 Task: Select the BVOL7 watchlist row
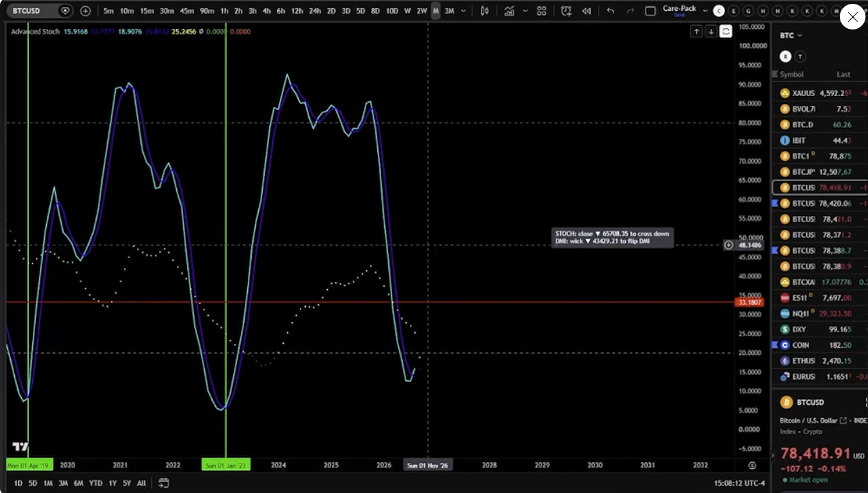pos(820,109)
